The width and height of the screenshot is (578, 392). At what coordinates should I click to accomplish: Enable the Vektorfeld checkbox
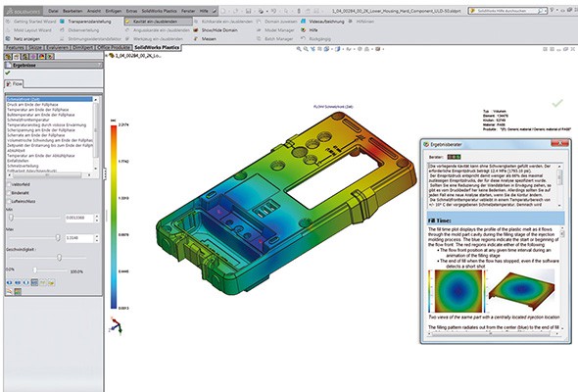[x=9, y=184]
